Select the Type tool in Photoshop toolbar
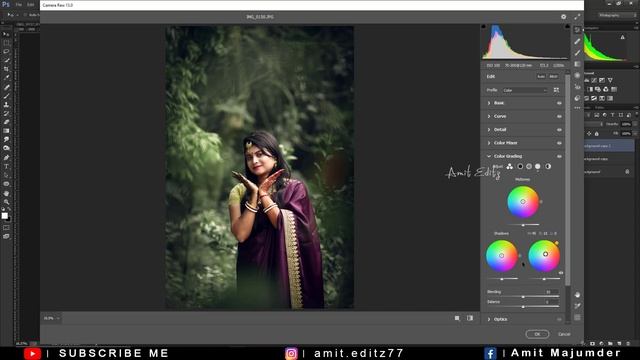640x360 pixels. pos(6,167)
